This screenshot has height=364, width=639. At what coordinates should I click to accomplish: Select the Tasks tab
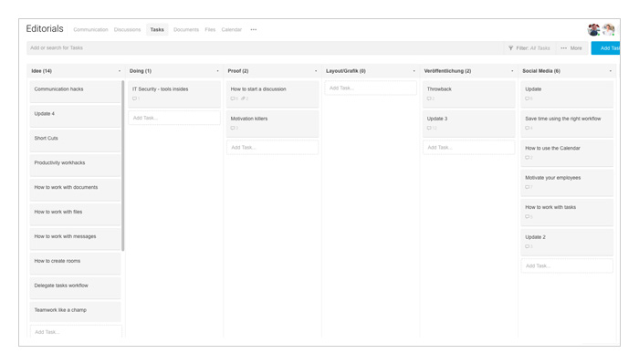pos(157,30)
